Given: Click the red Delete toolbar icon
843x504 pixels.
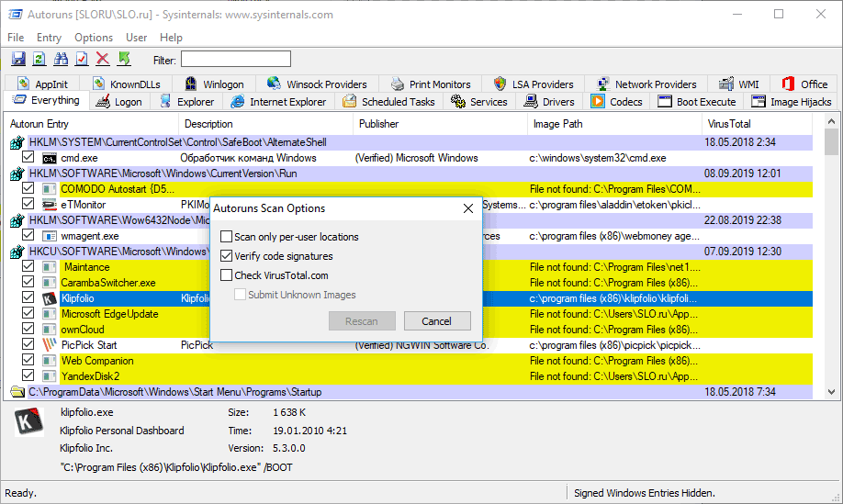Looking at the screenshot, I should (x=103, y=59).
